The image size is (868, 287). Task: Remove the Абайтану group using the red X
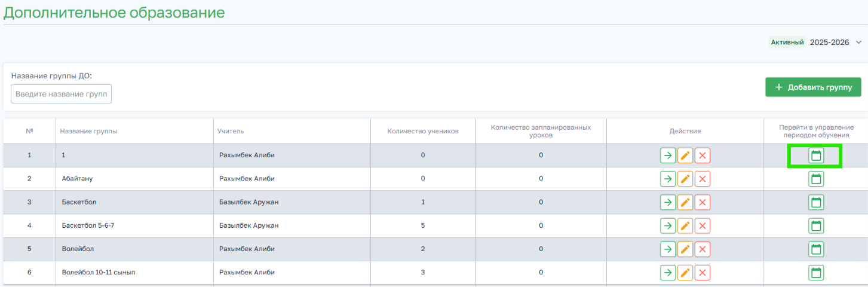pyautogui.click(x=703, y=179)
